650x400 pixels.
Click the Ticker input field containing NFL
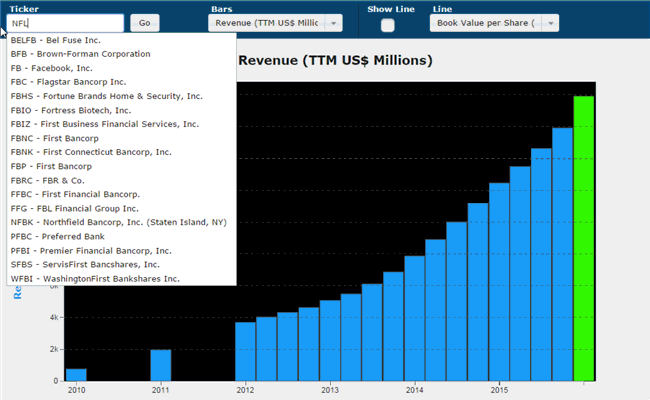[65, 23]
